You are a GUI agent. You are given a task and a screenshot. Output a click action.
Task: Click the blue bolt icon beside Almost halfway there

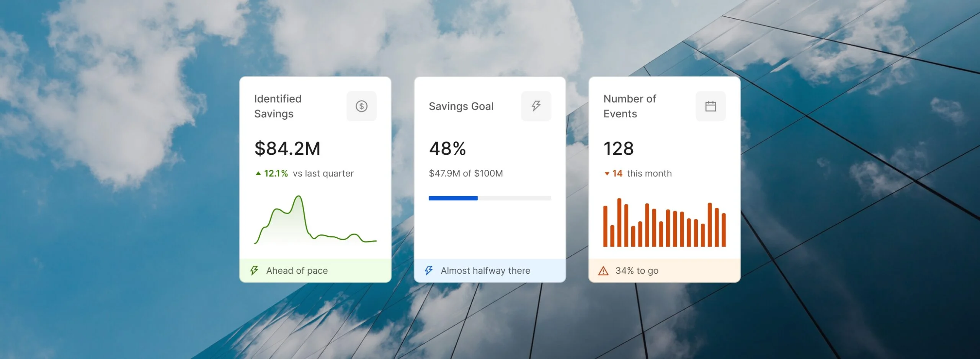pos(429,271)
